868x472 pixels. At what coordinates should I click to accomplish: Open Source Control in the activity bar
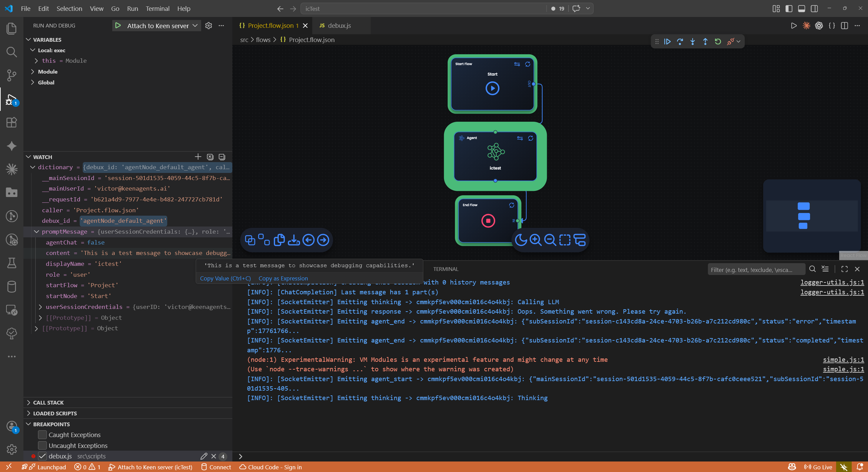[12, 75]
